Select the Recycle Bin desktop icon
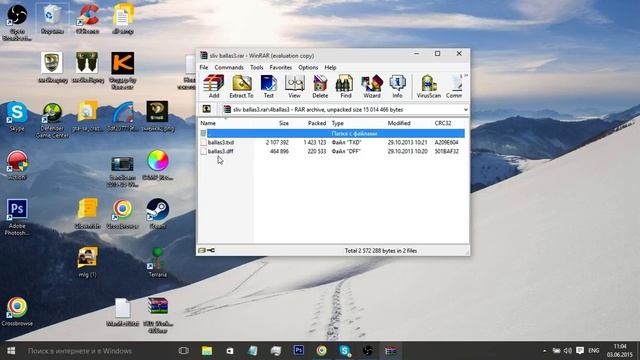The height and width of the screenshot is (360, 640). (x=52, y=19)
